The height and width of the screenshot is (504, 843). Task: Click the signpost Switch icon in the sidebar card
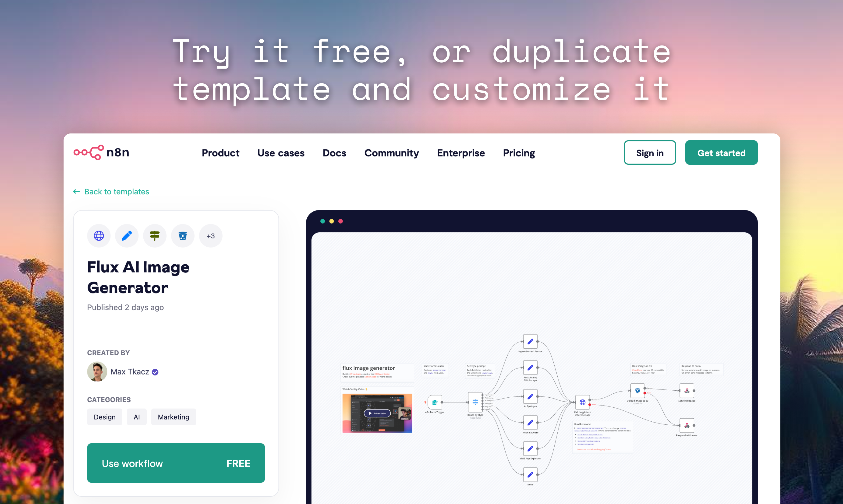pyautogui.click(x=155, y=236)
